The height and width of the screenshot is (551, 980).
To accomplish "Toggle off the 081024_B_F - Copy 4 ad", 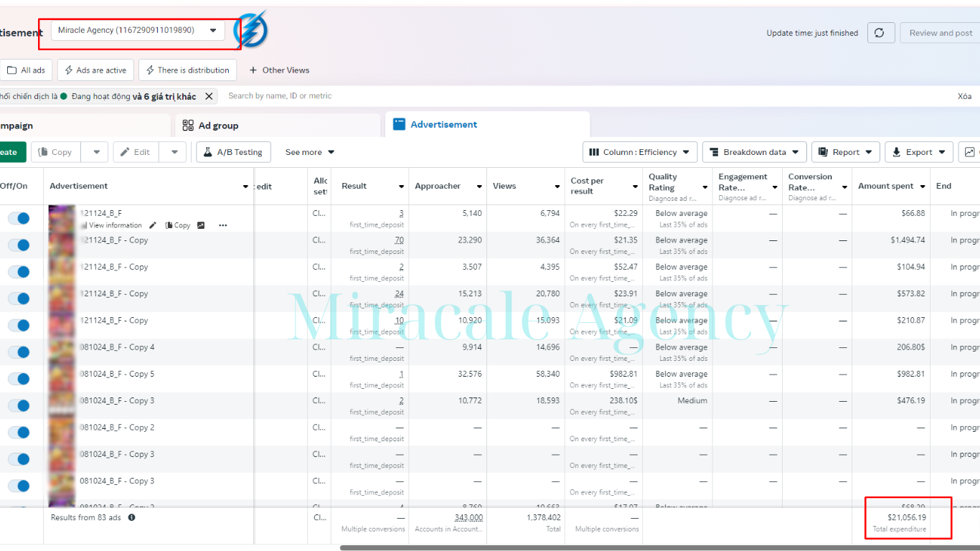I will pyautogui.click(x=19, y=352).
